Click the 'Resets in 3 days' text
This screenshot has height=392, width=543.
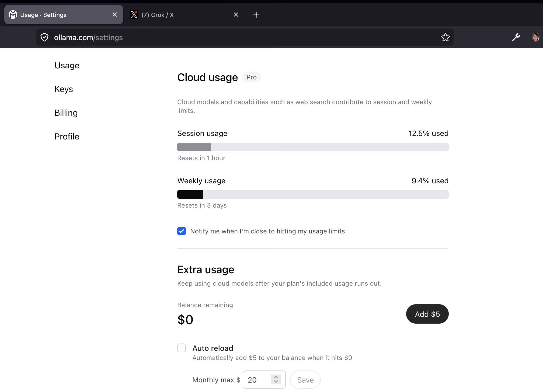pos(202,205)
